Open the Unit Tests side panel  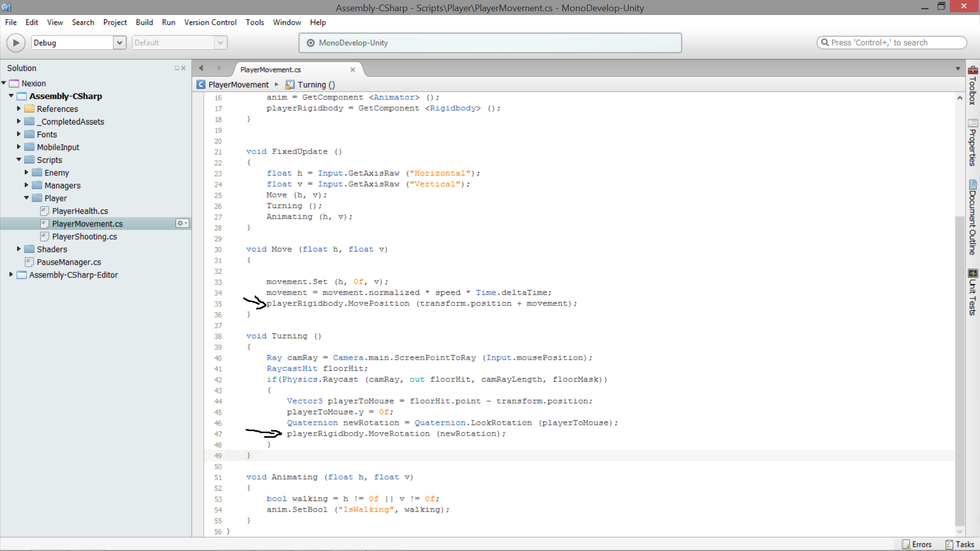[972, 292]
